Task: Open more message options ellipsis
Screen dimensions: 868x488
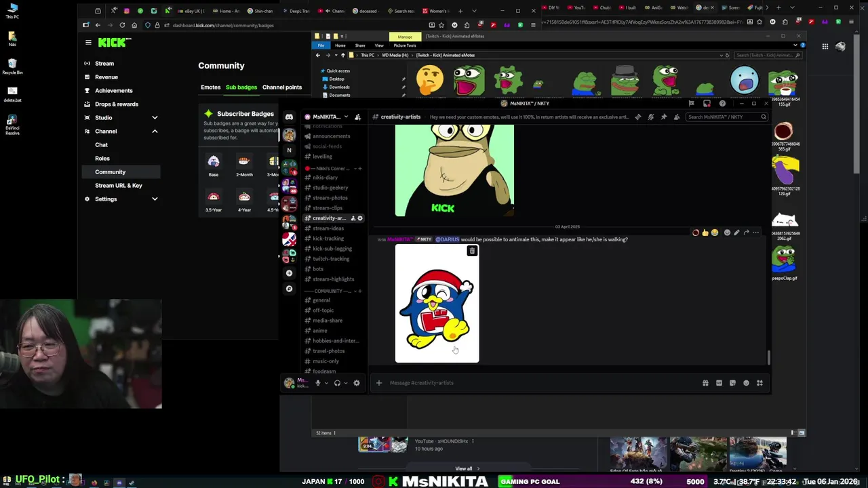Action: pyautogui.click(x=755, y=232)
